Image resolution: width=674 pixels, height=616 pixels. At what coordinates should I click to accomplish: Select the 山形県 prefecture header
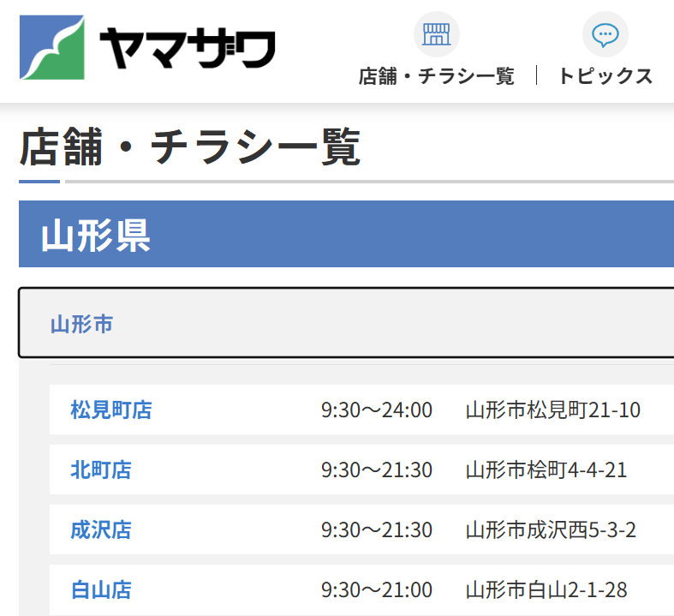point(95,235)
